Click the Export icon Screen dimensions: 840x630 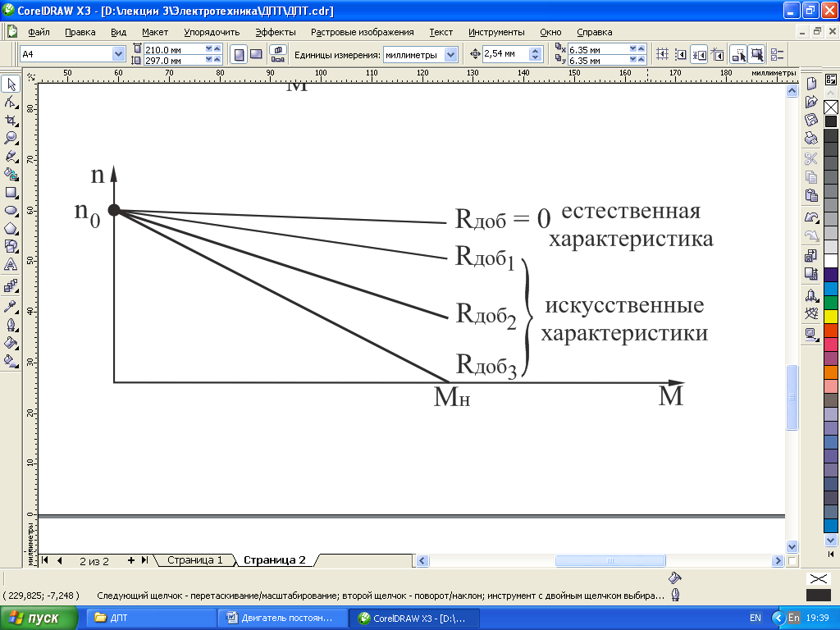tap(811, 274)
